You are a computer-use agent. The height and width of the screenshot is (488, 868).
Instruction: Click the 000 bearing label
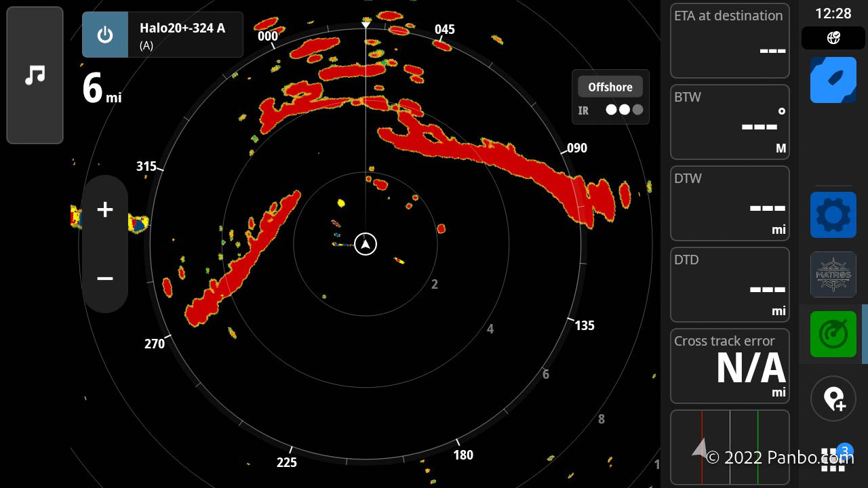pyautogui.click(x=268, y=36)
